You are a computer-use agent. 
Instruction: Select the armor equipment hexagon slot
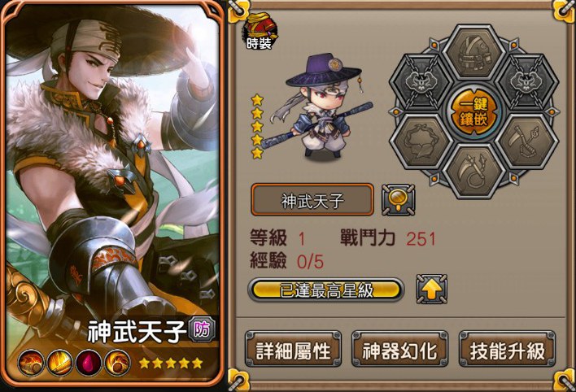tap(473, 54)
